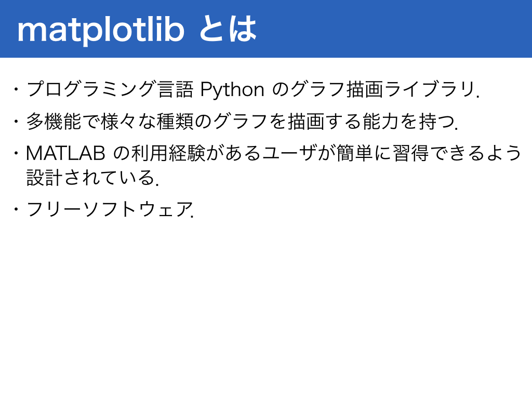
Task: Click the text "フリーソフトウェア"
Action: point(109,209)
